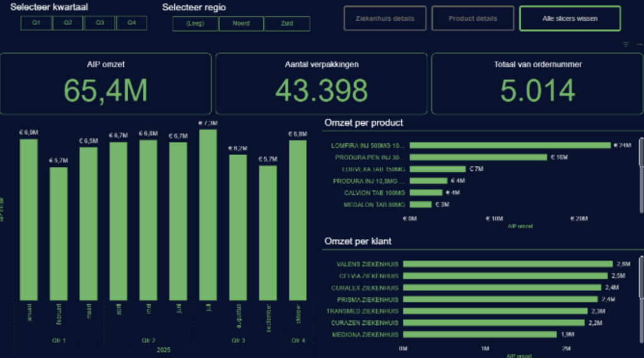Select the PRODURA PEN INJ bar

click(x=475, y=157)
